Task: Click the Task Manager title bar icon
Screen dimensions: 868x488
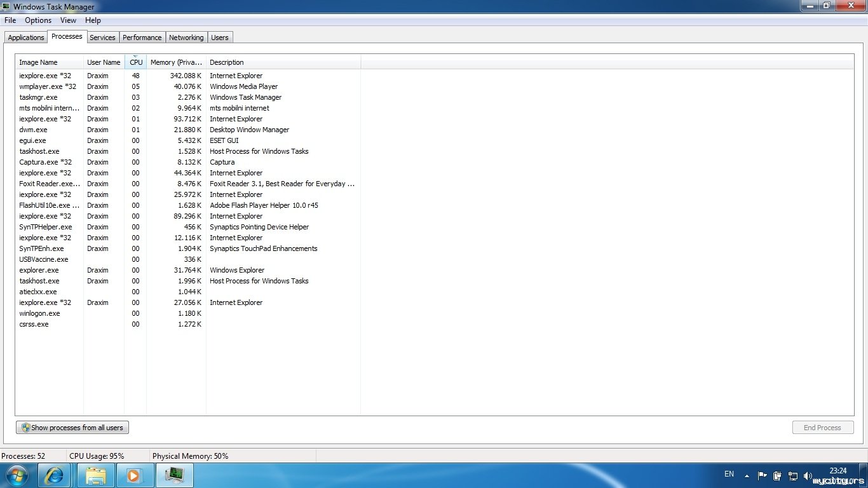Action: [x=6, y=6]
